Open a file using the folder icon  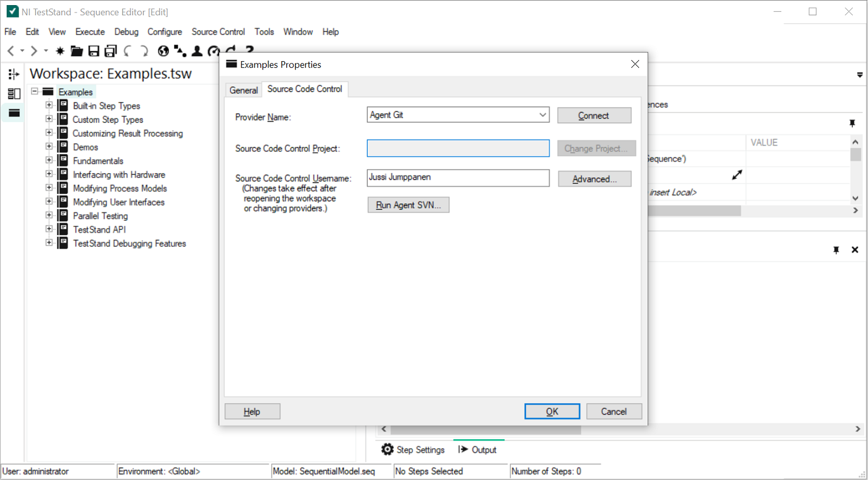tap(76, 52)
